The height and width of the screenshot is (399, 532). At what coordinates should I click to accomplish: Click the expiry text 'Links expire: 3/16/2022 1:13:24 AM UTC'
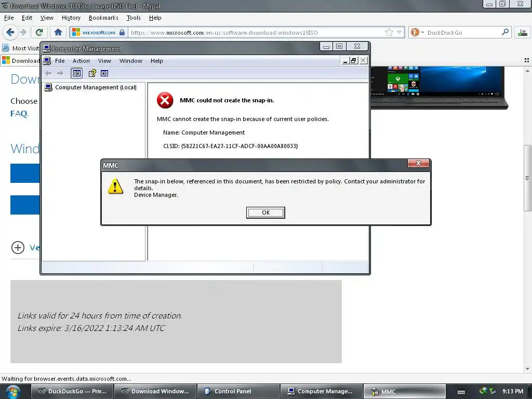pos(91,328)
